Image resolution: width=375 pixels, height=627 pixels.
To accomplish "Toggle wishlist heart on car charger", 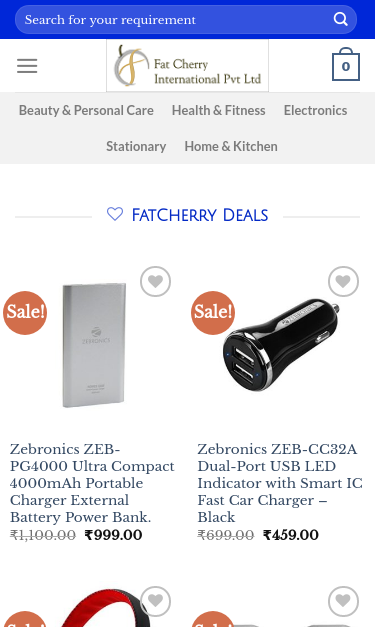I will [343, 282].
